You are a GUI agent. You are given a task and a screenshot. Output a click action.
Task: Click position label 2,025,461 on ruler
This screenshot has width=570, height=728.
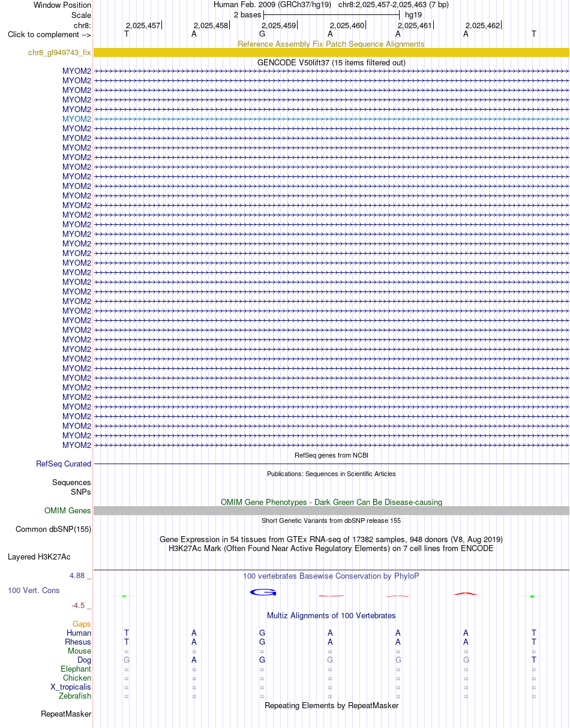click(x=415, y=25)
